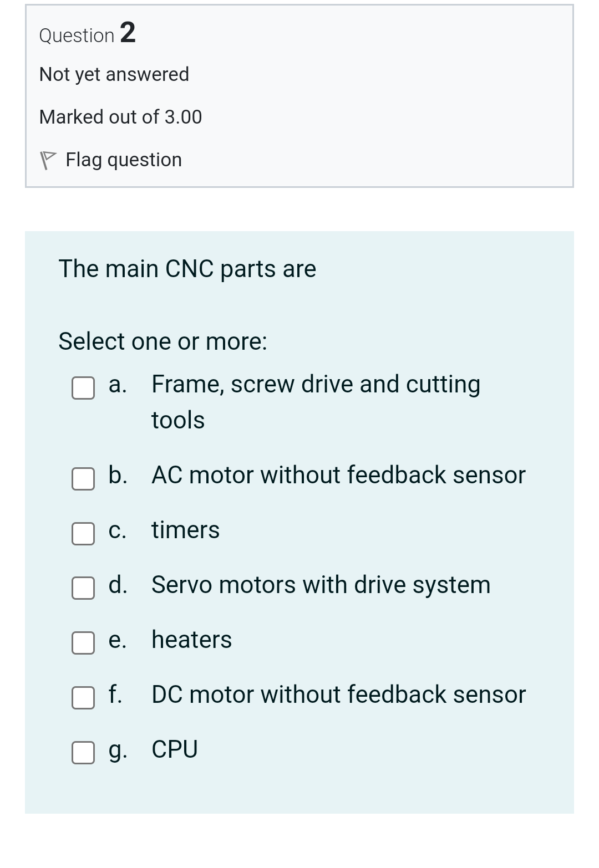Screen dimensions: 599x868
Task: Toggle the heaters checkbox
Action: tap(83, 643)
